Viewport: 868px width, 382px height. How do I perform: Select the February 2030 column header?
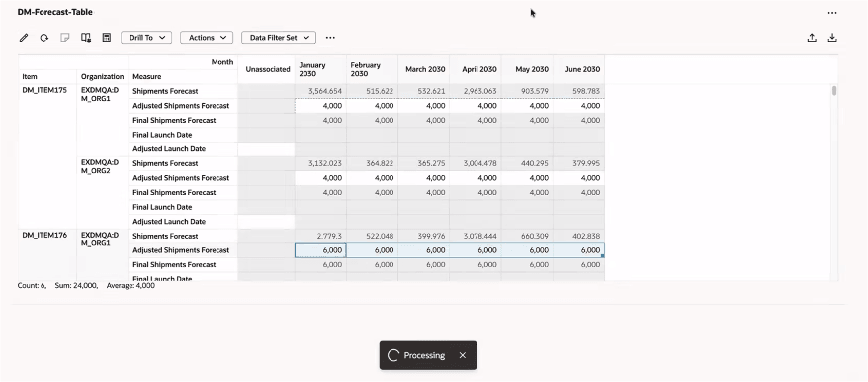click(372, 69)
